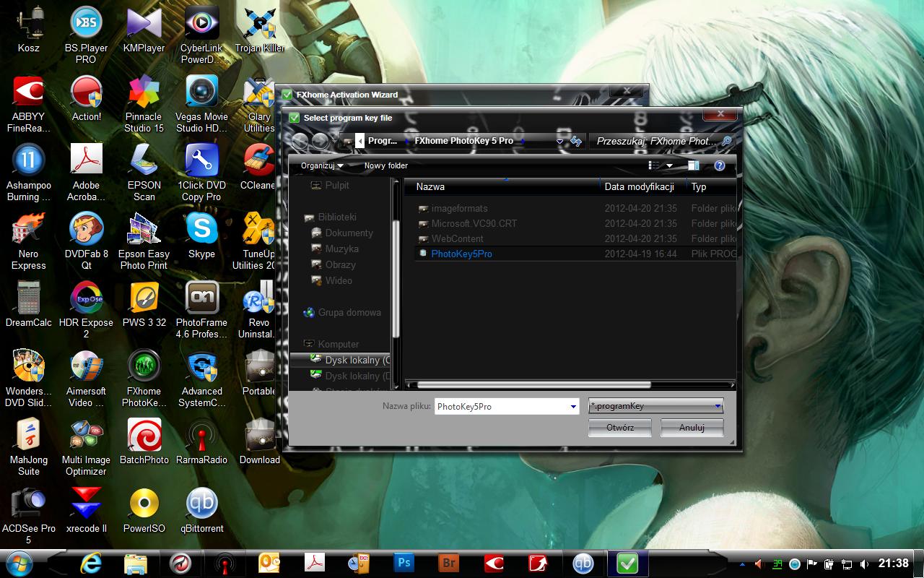
Task: Open ABBYY FineReader desktop shortcut
Action: 29,103
